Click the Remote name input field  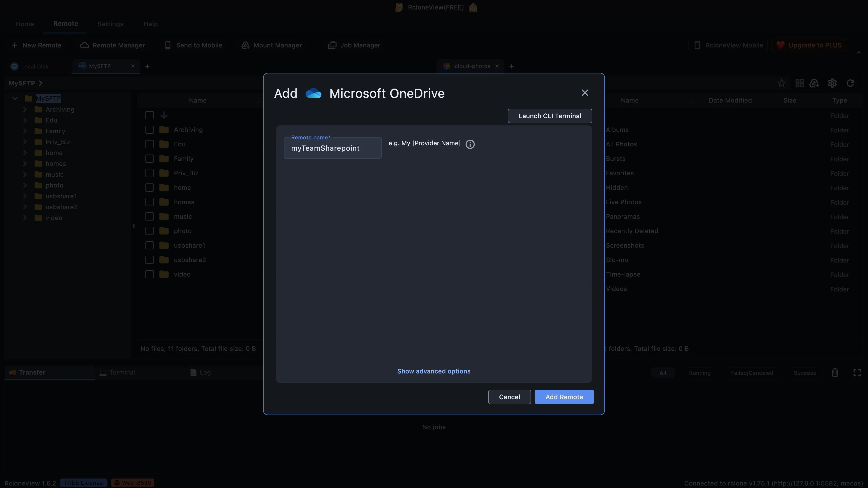333,148
